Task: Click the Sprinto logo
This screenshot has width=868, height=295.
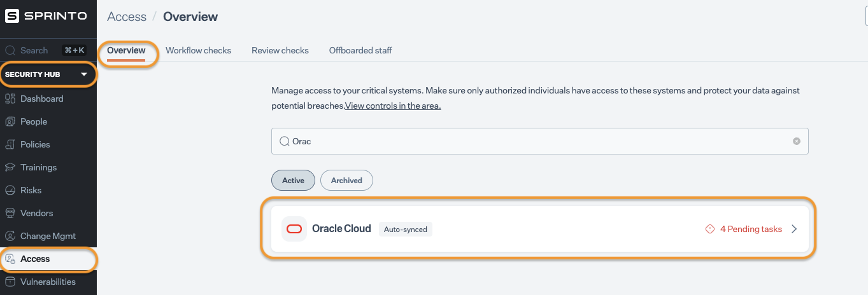Action: 46,17
